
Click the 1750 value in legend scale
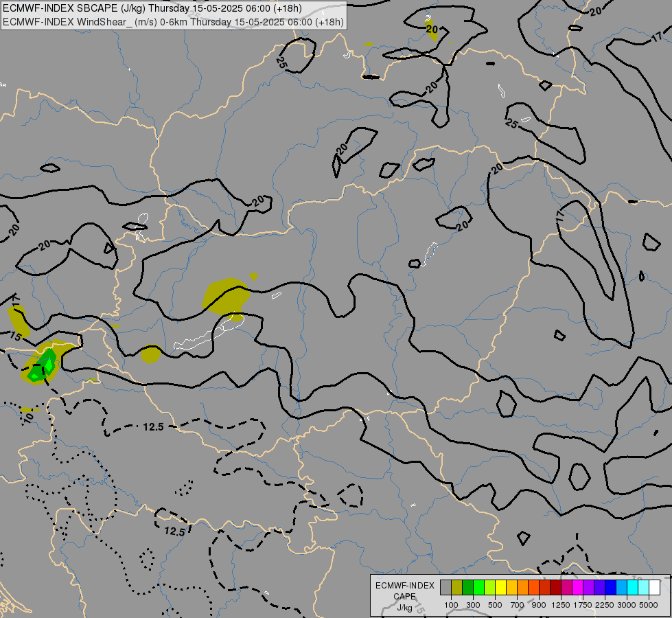[x=583, y=605]
